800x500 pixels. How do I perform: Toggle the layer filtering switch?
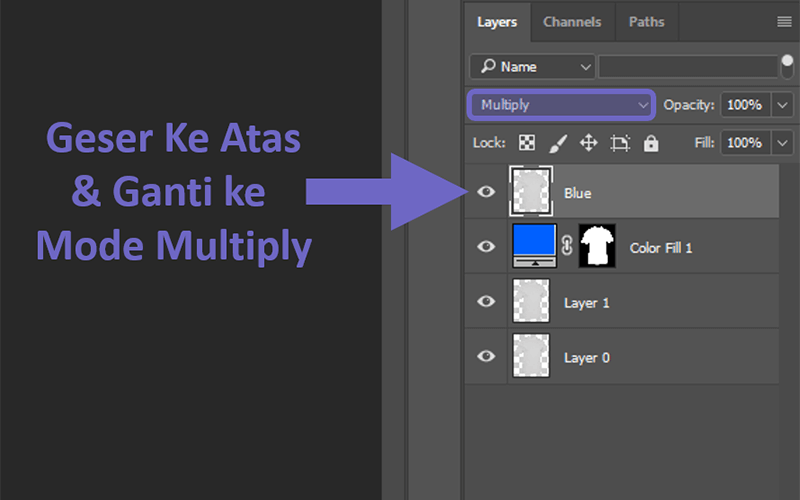point(787,67)
